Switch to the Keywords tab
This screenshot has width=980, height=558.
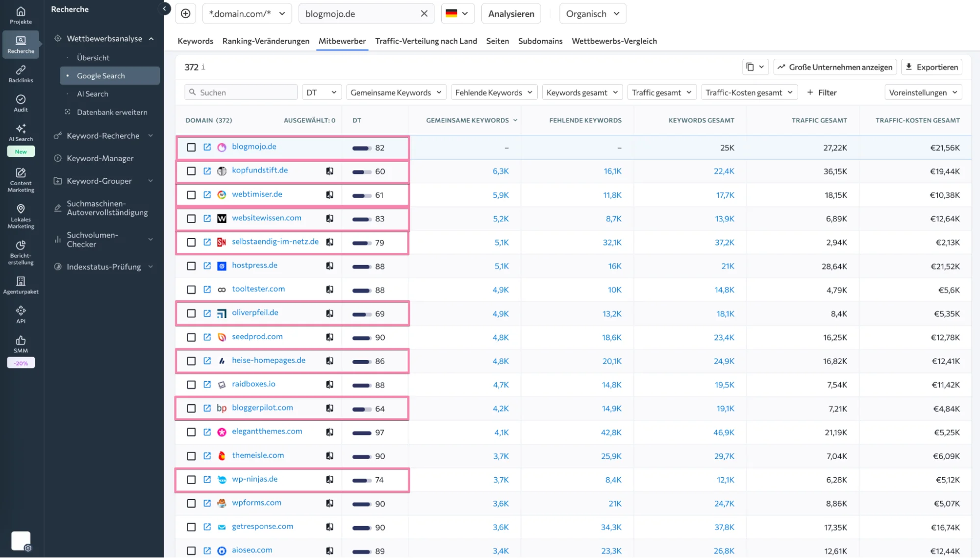[x=195, y=41]
